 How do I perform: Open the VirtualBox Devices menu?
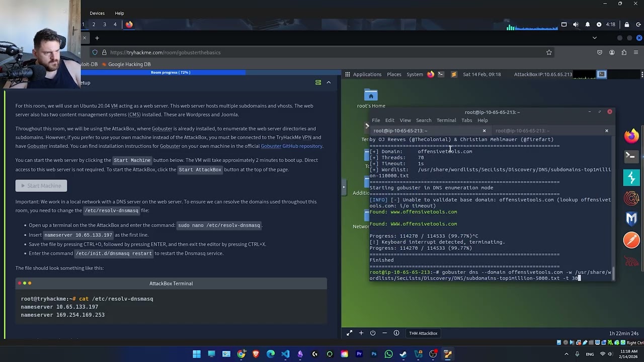click(x=97, y=13)
